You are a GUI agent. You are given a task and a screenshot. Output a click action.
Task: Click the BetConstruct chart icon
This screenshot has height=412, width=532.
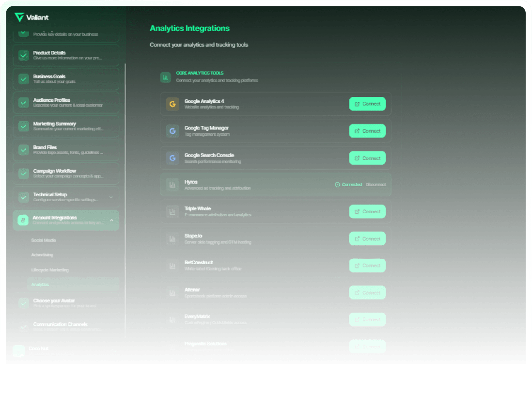(x=172, y=266)
